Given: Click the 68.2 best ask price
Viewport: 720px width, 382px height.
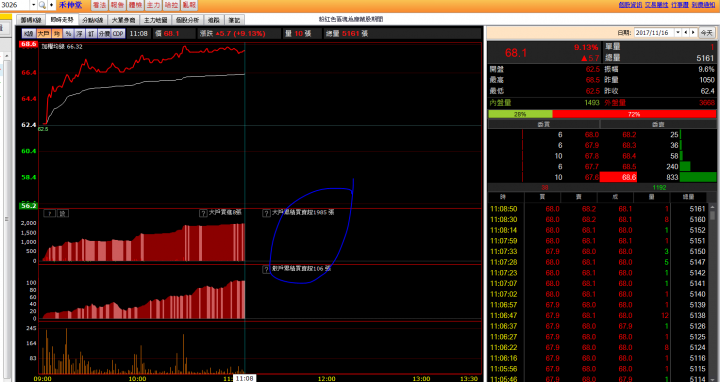Looking at the screenshot, I should click(x=629, y=135).
